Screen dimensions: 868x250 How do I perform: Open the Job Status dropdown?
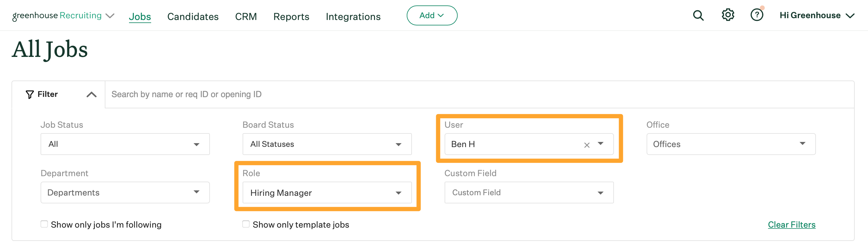(x=125, y=144)
